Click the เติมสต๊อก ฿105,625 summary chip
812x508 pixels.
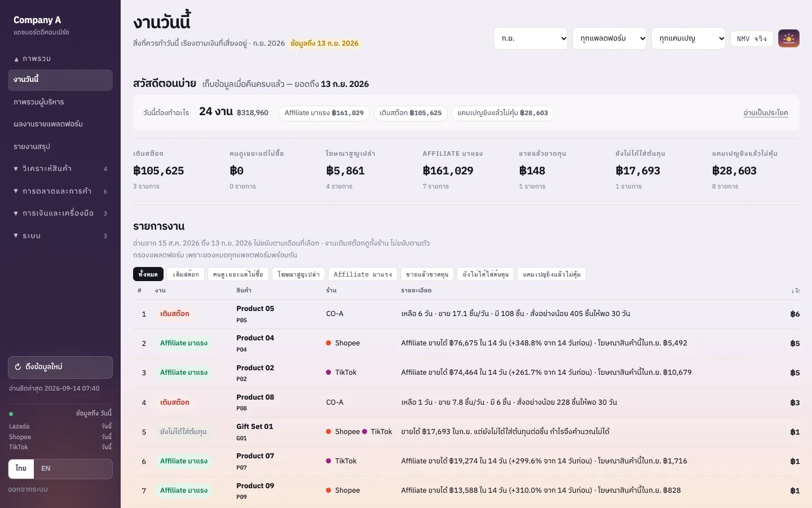click(411, 113)
